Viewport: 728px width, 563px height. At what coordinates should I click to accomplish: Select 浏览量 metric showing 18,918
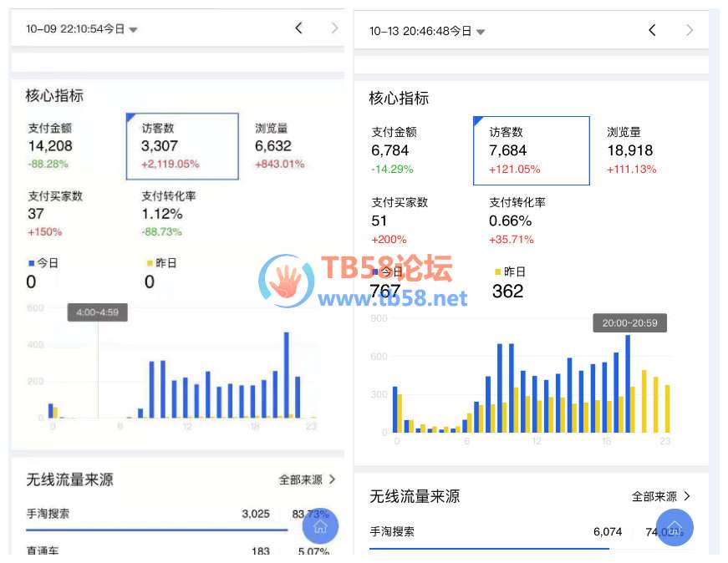click(x=631, y=150)
